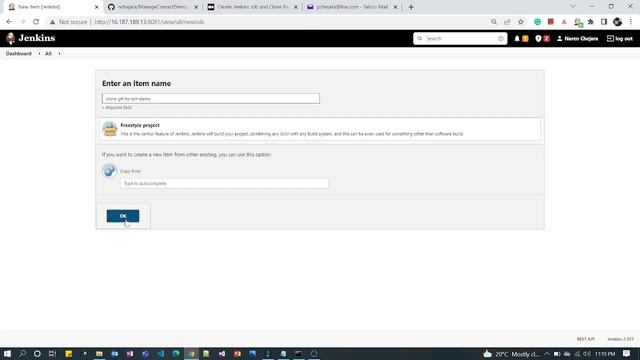
Task: Click the Freestyle project icon
Action: click(x=109, y=129)
